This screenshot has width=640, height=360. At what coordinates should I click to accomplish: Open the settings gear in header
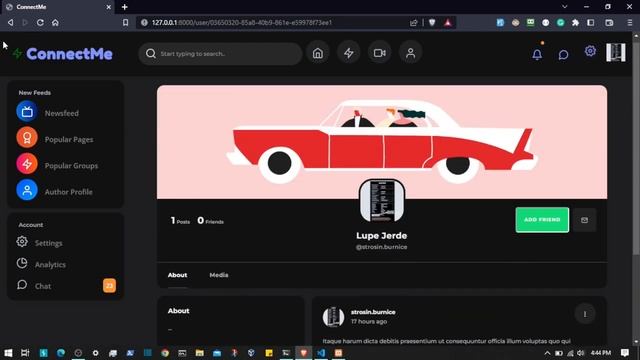click(x=590, y=51)
